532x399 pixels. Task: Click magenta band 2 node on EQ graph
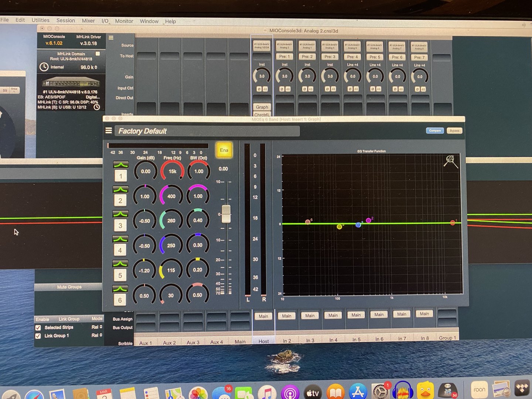click(x=368, y=221)
